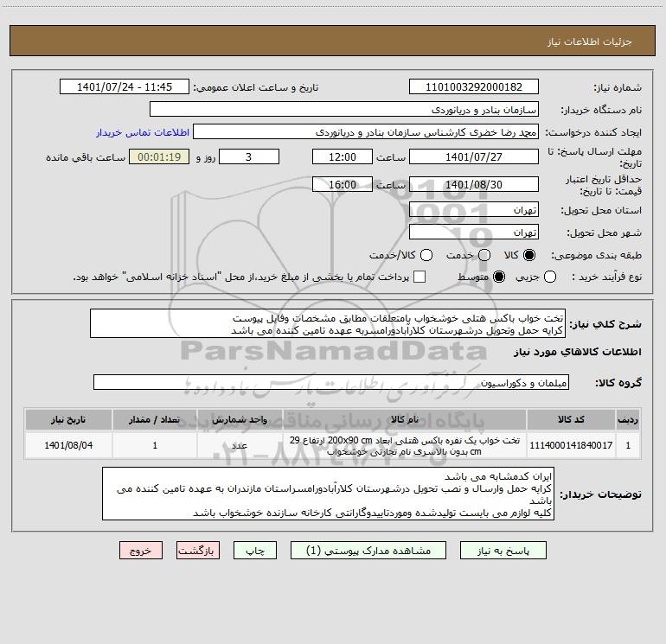666x644 pixels.
Task: Select the خدمت radio button
Action: [x=484, y=255]
